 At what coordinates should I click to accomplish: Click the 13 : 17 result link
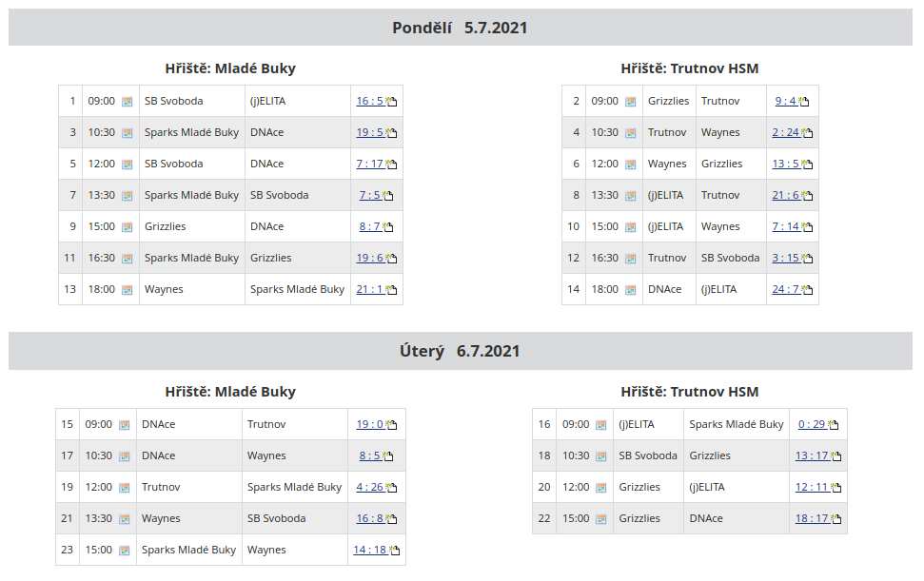[812, 455]
